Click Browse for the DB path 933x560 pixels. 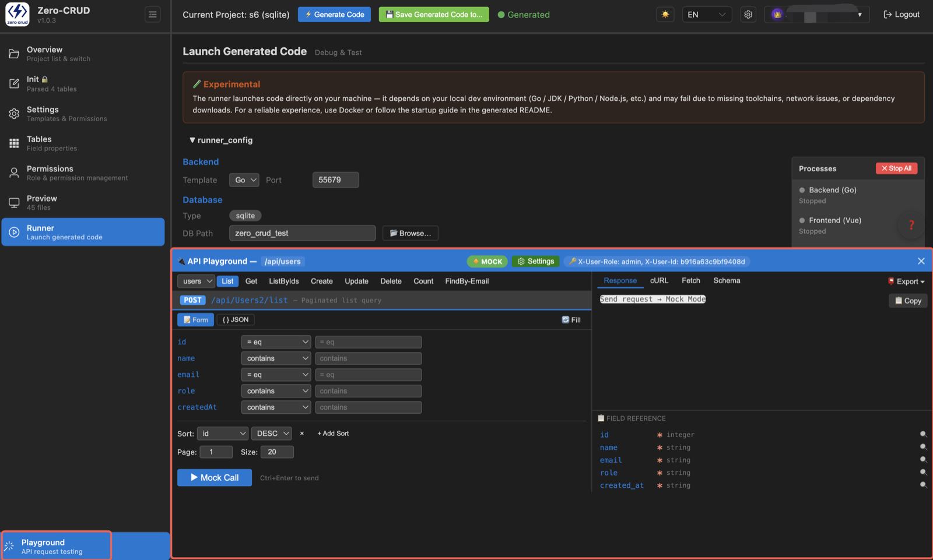[x=411, y=233]
